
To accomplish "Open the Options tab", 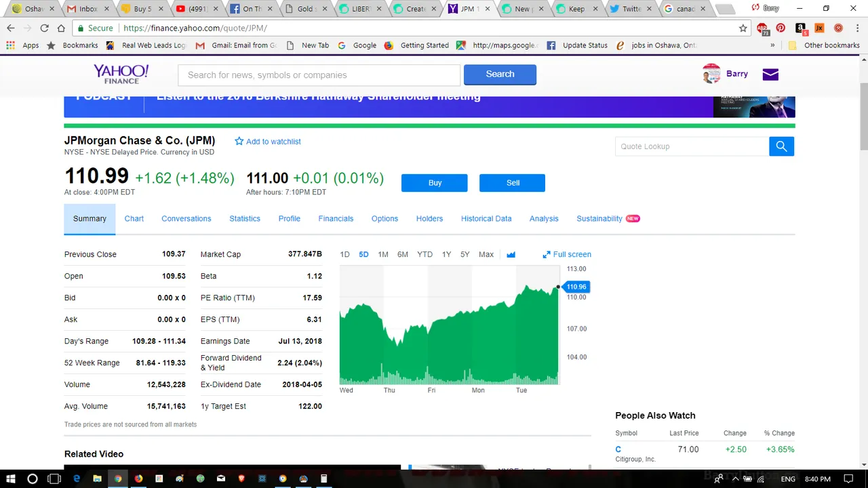I will pos(384,219).
